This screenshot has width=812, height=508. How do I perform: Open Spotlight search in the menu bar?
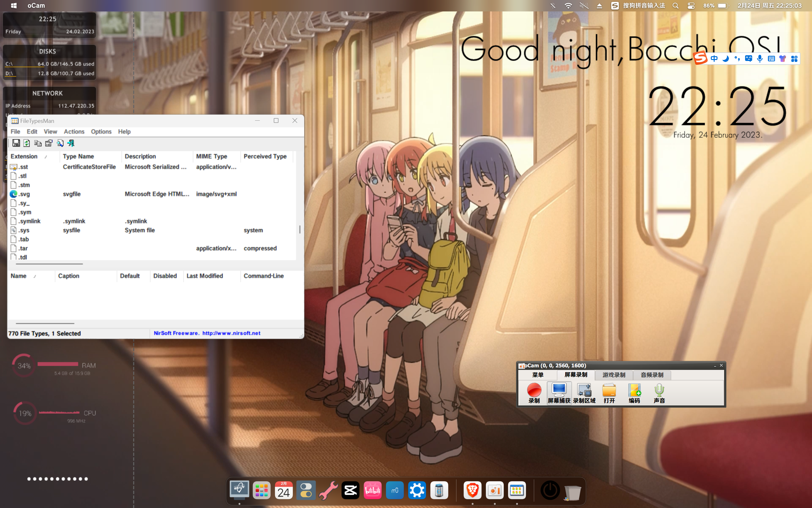[x=675, y=6]
